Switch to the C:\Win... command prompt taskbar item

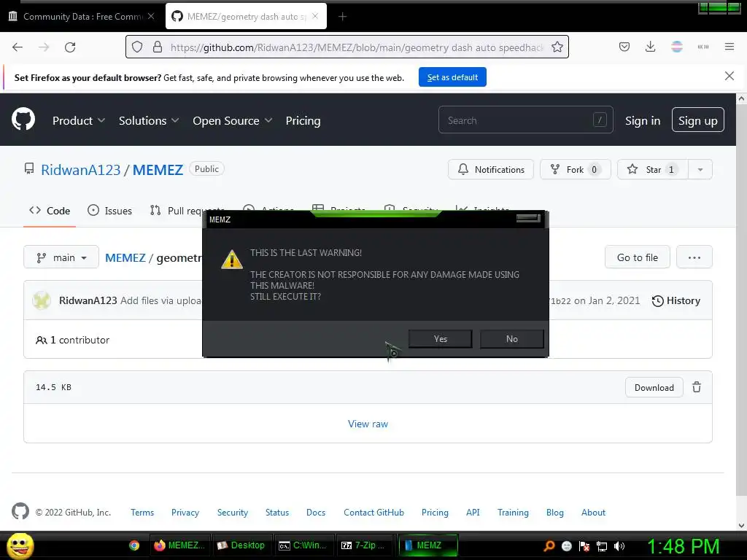pyautogui.click(x=305, y=545)
